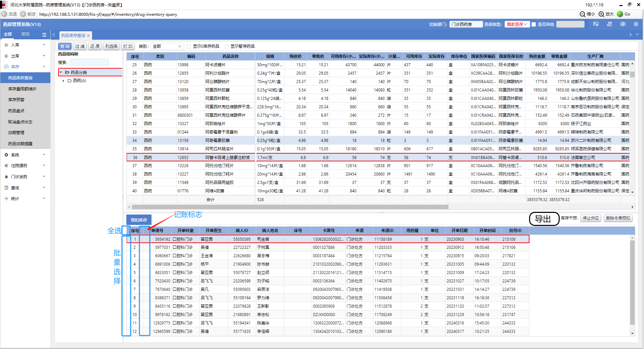This screenshot has height=349, width=644.
Task: Click the eye icon in top bar
Action: pos(622,24)
